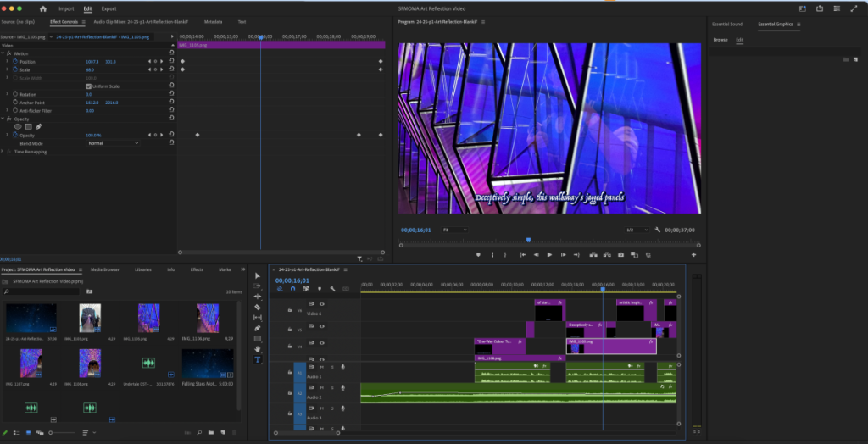Click the New Bin folder icon
The image size is (868, 444).
coord(211,433)
